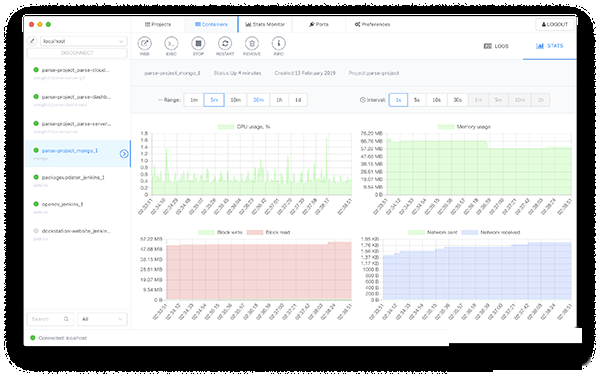Viewport: 600px width, 377px height.
Task: Open the Preferences tab
Action: [x=372, y=24]
